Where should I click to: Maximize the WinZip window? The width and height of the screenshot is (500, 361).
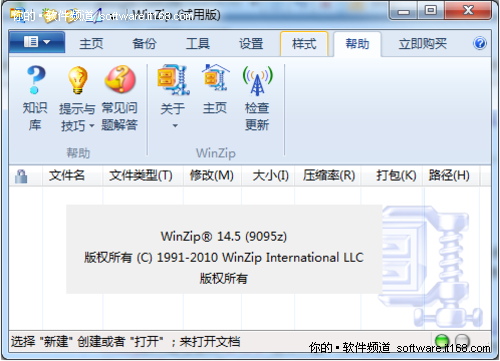click(x=430, y=11)
